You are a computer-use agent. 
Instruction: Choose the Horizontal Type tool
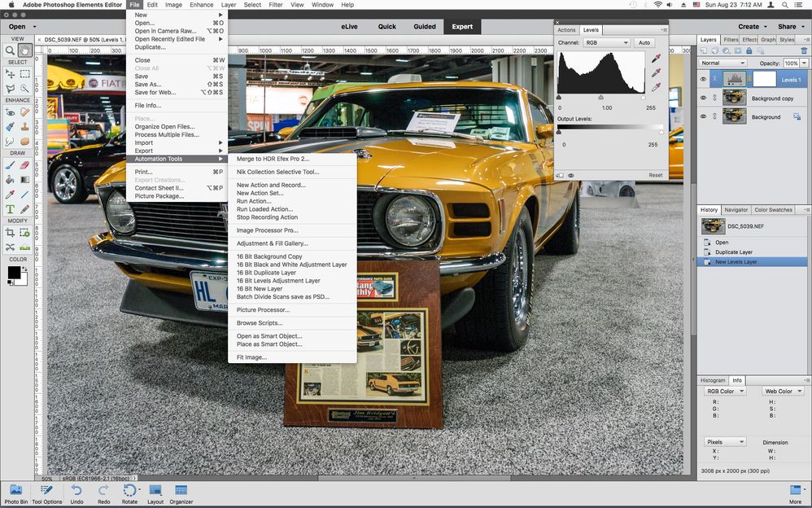point(10,209)
